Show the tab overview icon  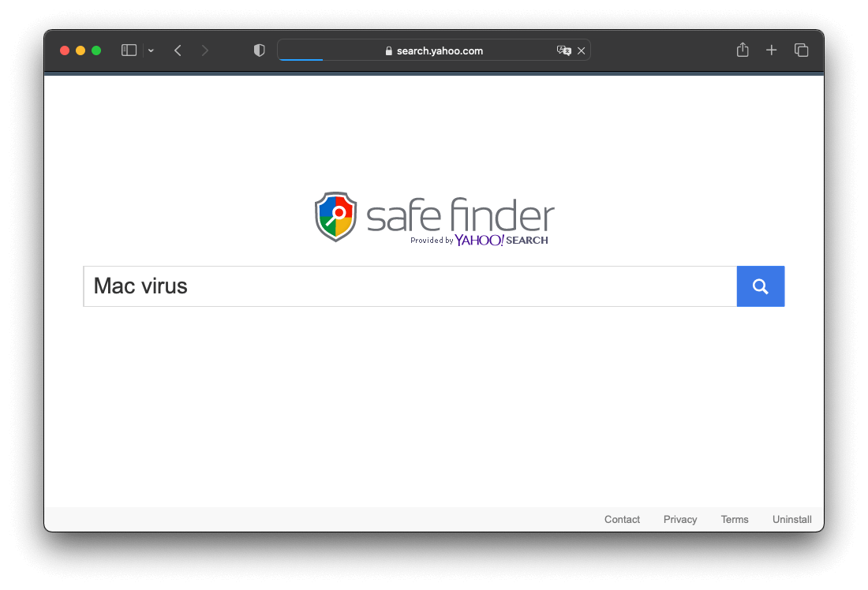click(x=801, y=50)
